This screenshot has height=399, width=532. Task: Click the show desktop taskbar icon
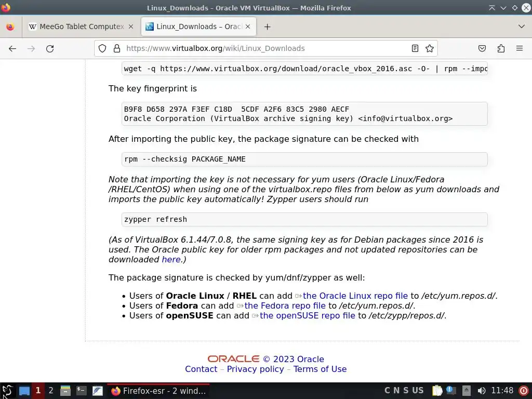point(24,391)
